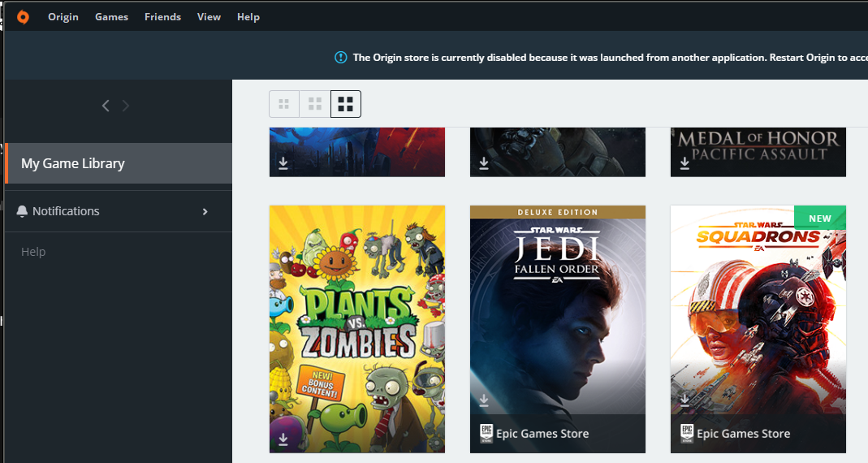The image size is (868, 463).
Task: Click the Notifications bell icon
Action: coord(22,211)
